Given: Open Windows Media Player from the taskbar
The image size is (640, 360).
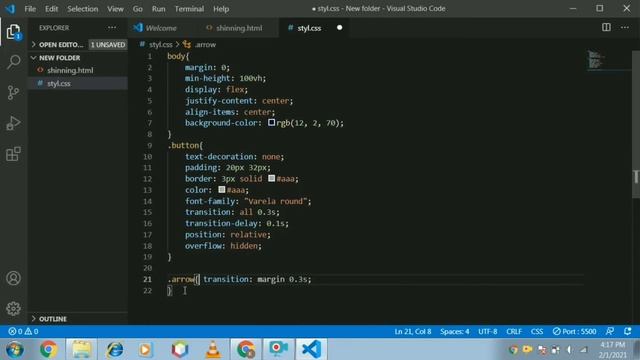Looking at the screenshot, I should click(145, 350).
